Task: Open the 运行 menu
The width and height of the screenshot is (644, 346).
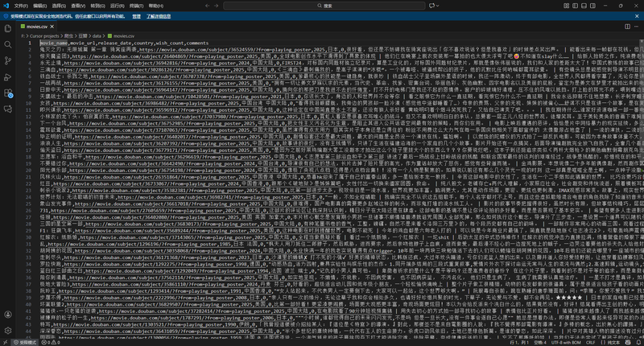Action: pyautogui.click(x=117, y=6)
